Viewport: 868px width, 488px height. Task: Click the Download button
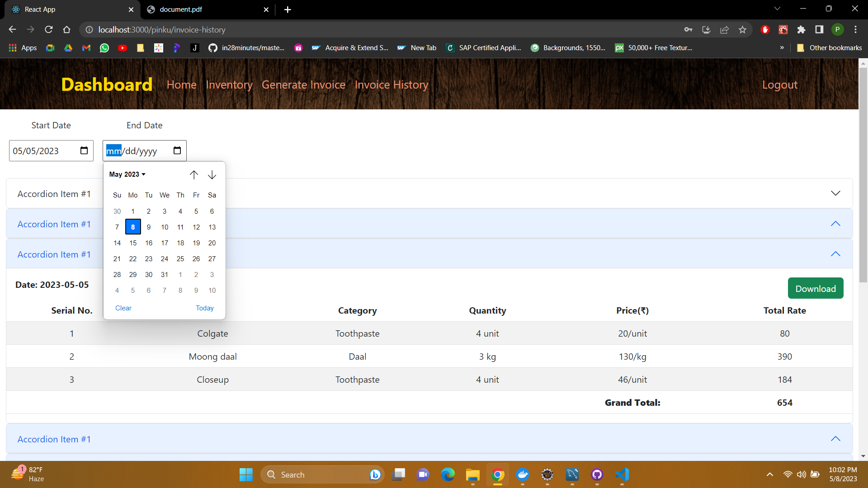[x=815, y=288]
